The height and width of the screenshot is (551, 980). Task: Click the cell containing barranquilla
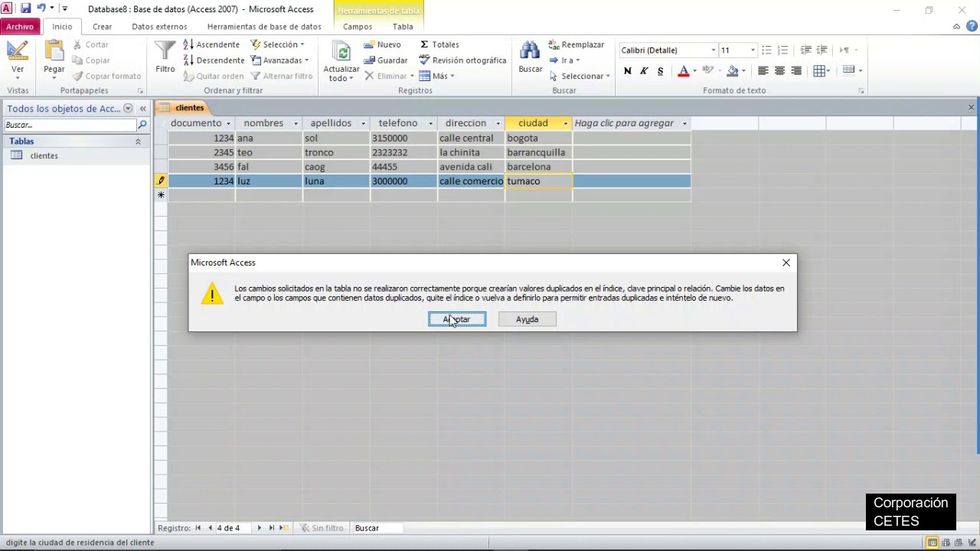pyautogui.click(x=538, y=152)
